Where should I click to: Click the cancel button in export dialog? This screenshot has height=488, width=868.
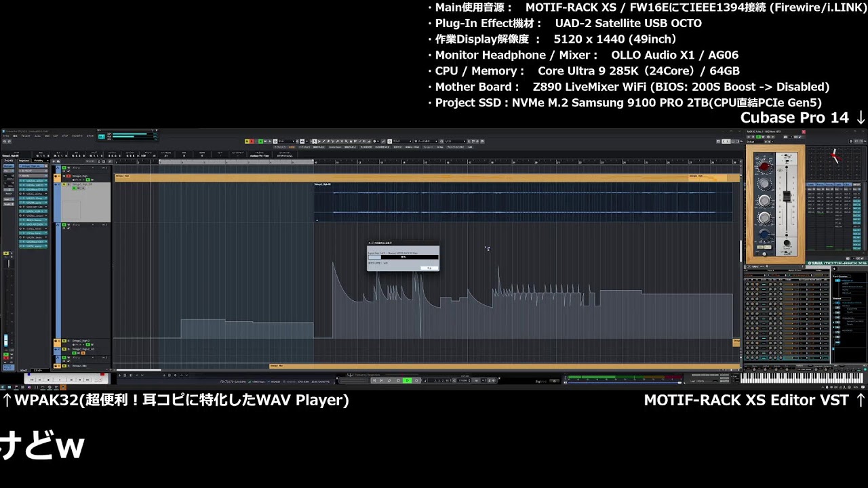click(x=429, y=268)
